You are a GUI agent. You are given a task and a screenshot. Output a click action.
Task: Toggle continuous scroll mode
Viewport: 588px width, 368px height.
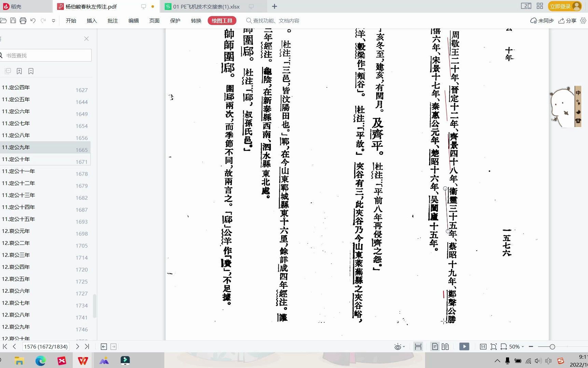pos(418,346)
